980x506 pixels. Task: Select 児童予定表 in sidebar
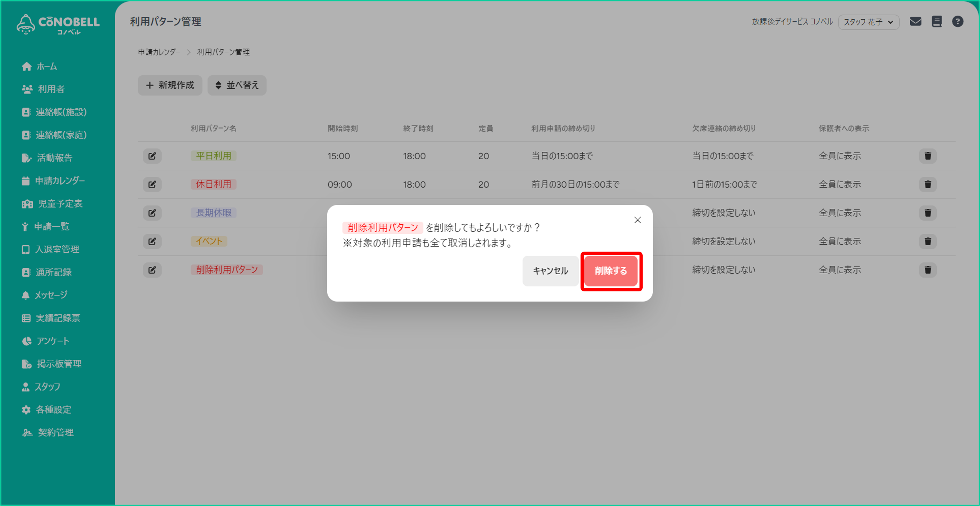[52, 203]
